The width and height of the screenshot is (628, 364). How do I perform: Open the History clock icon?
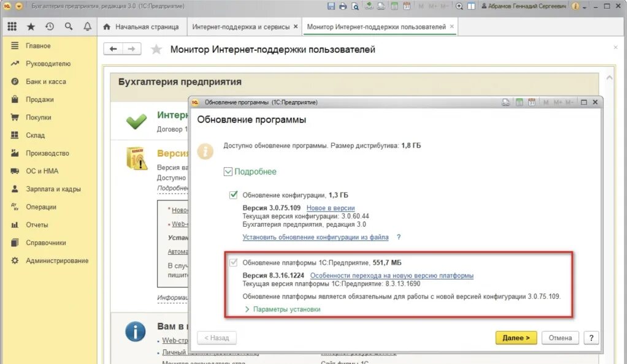[x=50, y=26]
